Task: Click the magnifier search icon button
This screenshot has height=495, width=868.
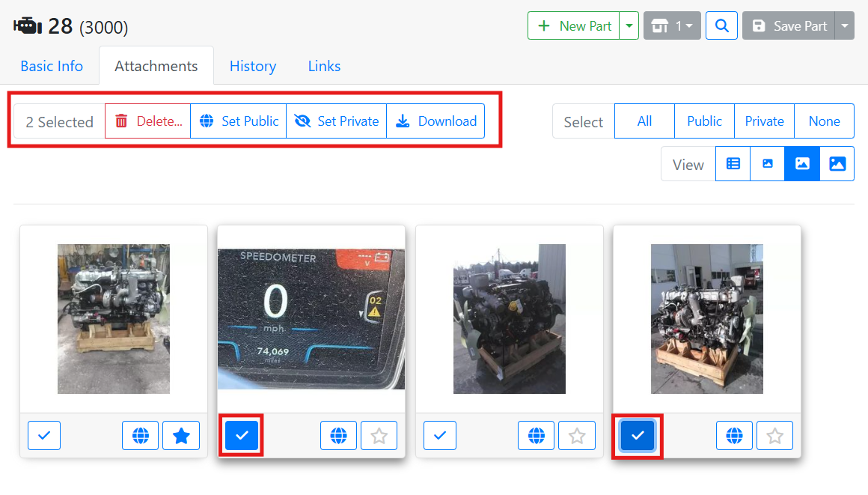Action: pos(722,25)
